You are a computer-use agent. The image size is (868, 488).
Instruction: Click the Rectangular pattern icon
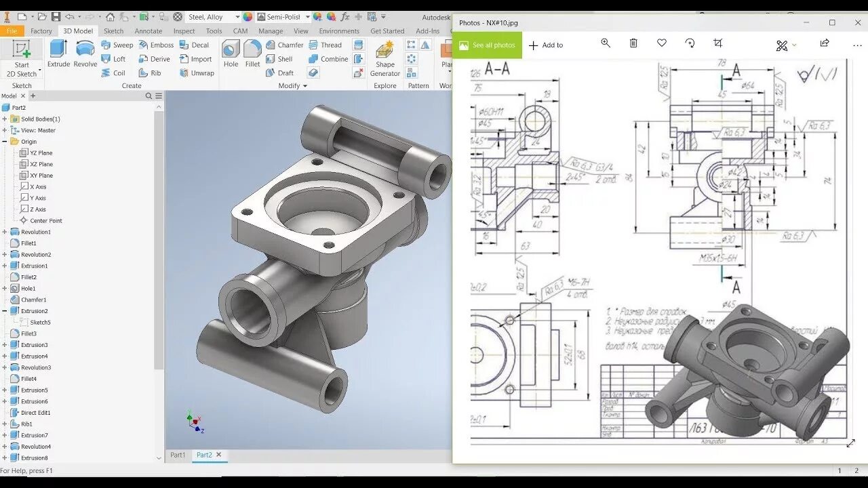pos(411,45)
